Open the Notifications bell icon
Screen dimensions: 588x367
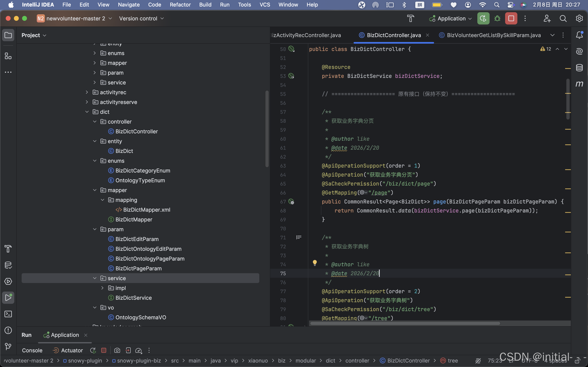pyautogui.click(x=579, y=35)
